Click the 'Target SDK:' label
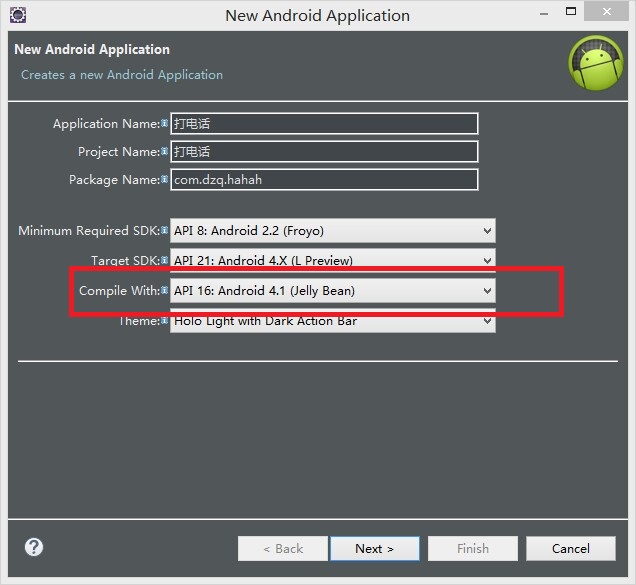Image resolution: width=636 pixels, height=585 pixels. click(x=126, y=260)
